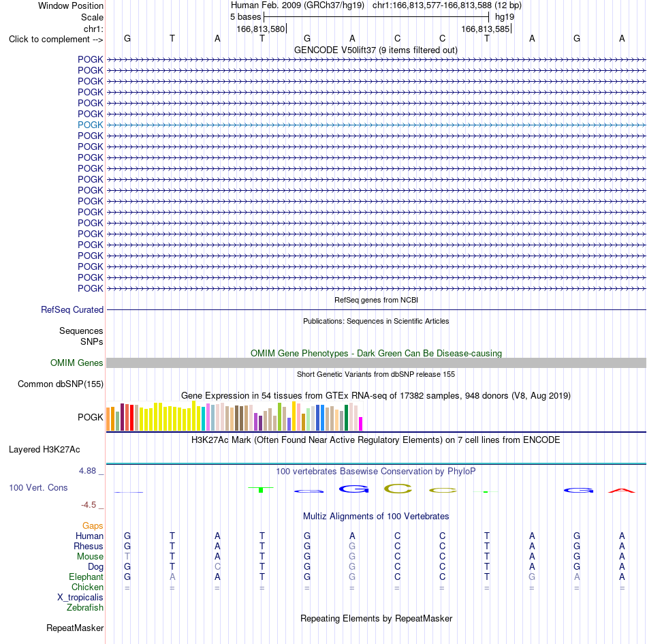Click the light-blue POGK transcript arrow line
Viewport: 647px width, 644px height.
(x=377, y=125)
